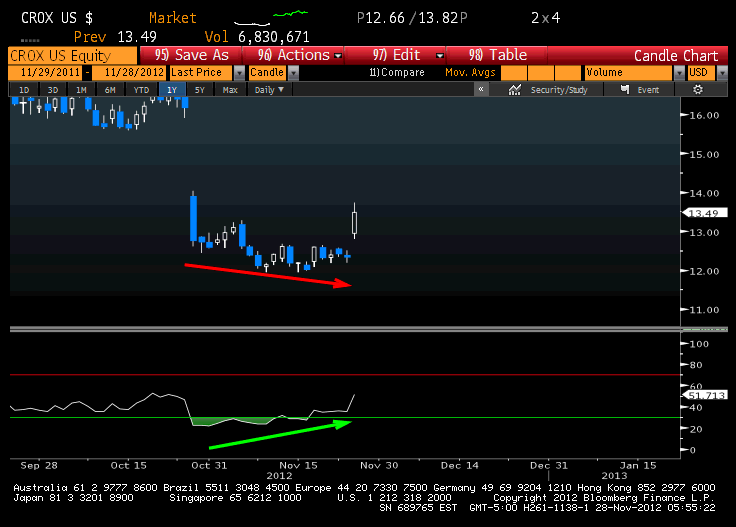Click the Candle Chart title text

[676, 56]
